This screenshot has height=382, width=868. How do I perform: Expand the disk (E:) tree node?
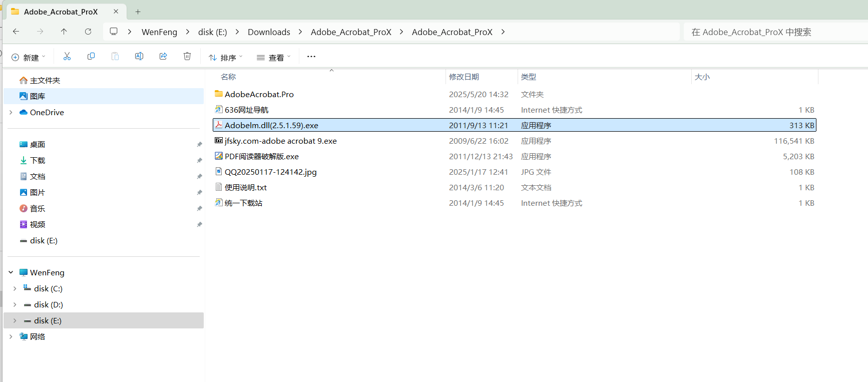(x=15, y=320)
